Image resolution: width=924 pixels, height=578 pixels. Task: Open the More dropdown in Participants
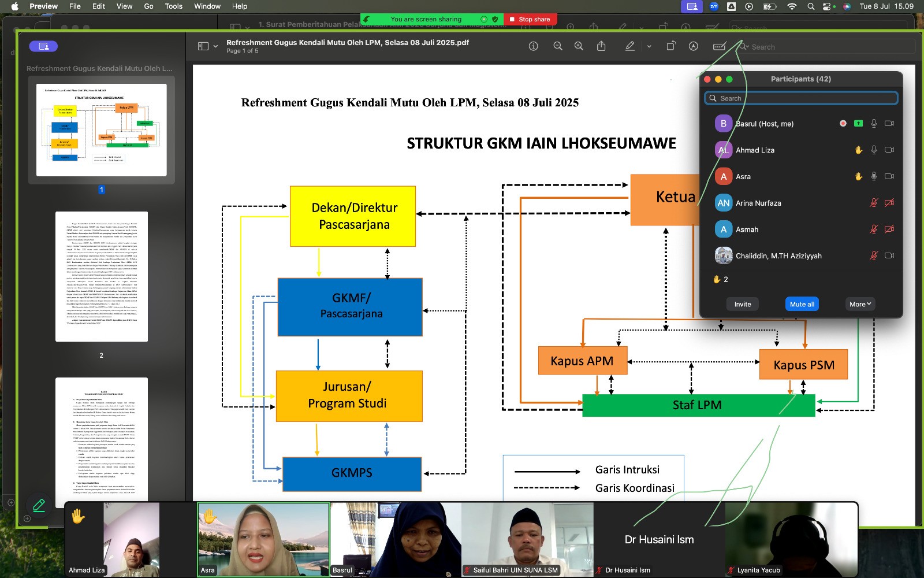pos(860,304)
